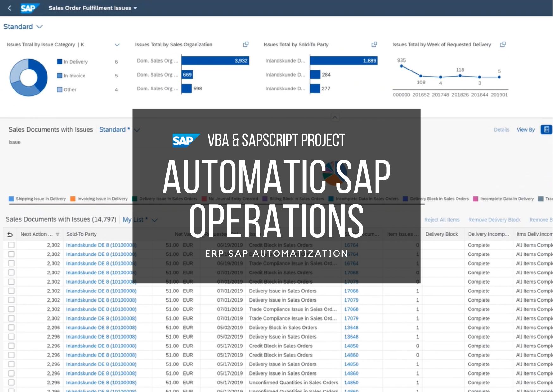Click the Details link
The height and width of the screenshot is (392, 553).
501,130
